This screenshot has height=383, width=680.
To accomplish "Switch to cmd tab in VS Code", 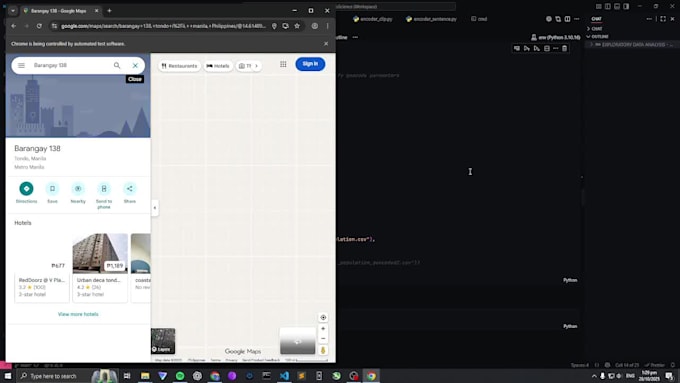I will 479,19.
